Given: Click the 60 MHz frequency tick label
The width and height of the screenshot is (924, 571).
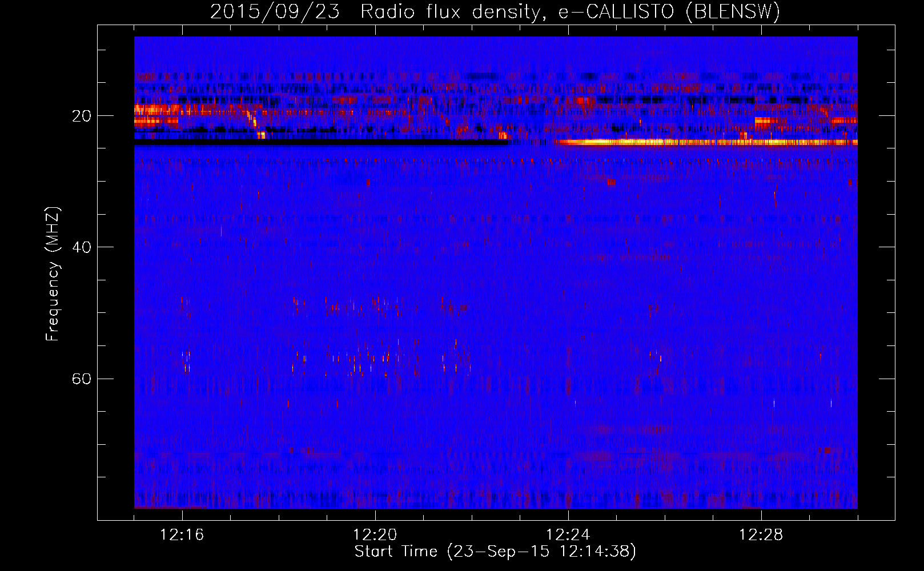Looking at the screenshot, I should click(x=81, y=379).
